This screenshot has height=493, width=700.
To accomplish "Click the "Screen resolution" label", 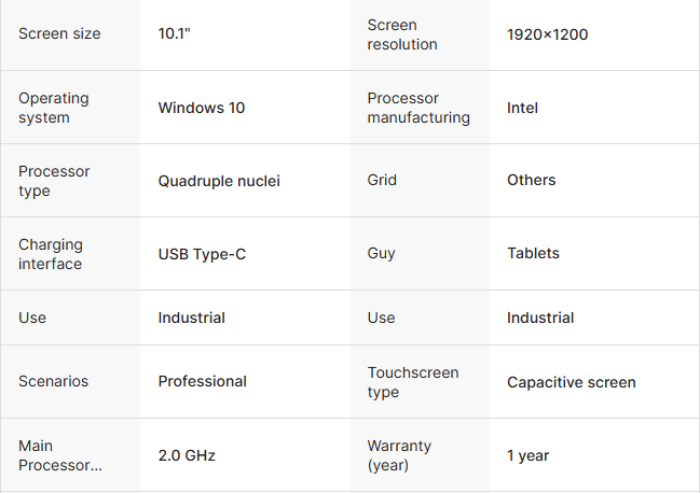I will pyautogui.click(x=402, y=34).
